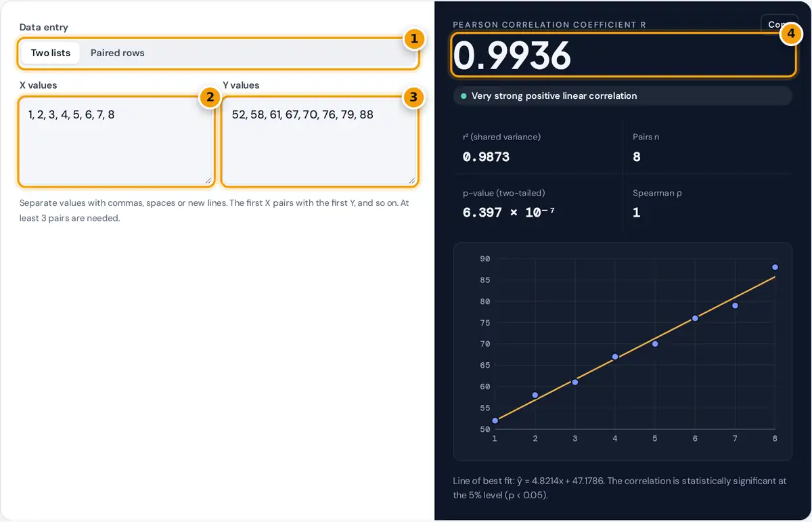
Task: Click the Pairs n value 8
Action: pyautogui.click(x=637, y=157)
